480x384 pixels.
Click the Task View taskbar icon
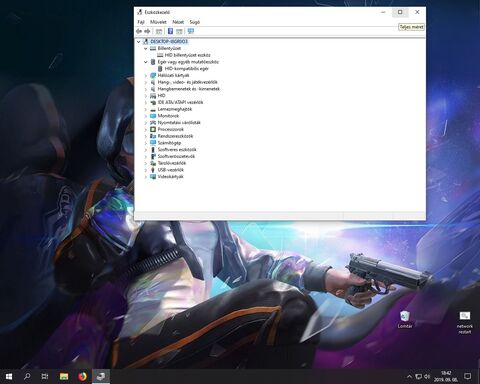pos(45,377)
